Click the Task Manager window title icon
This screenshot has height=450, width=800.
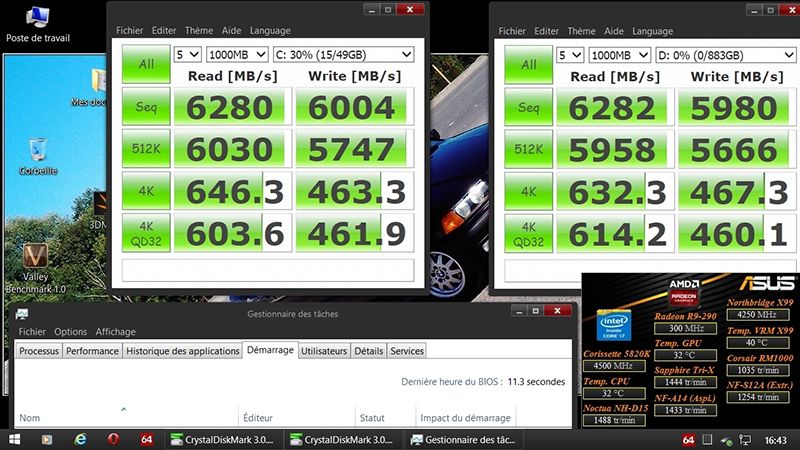point(22,314)
